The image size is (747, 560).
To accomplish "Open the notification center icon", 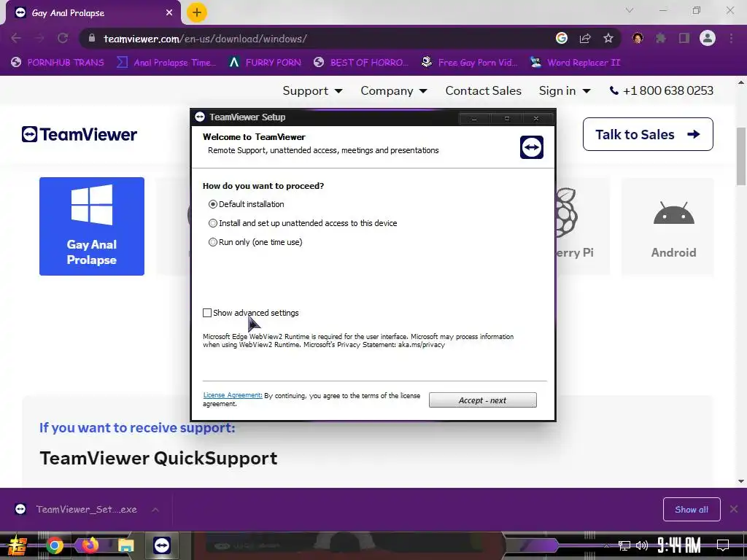I will pos(723,545).
